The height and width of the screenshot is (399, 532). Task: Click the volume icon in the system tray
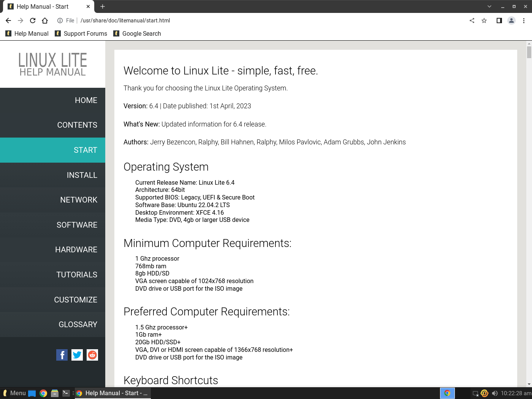495,393
